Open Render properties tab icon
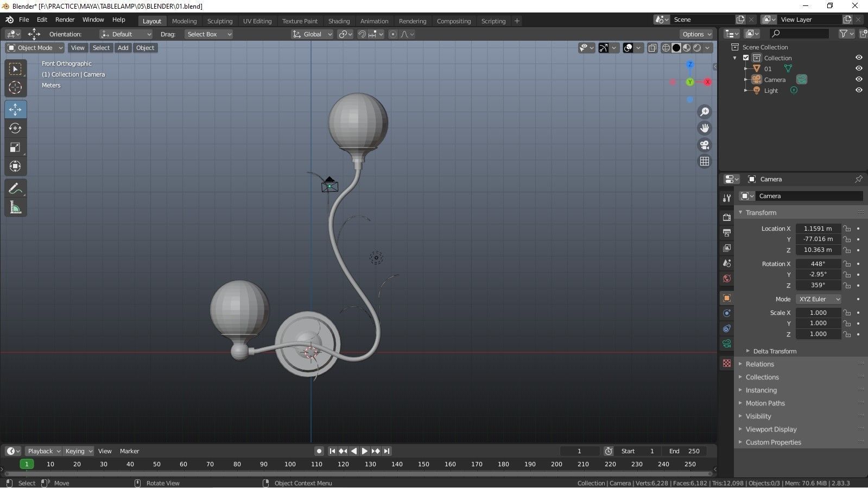Image resolution: width=868 pixels, height=488 pixels. [x=727, y=217]
